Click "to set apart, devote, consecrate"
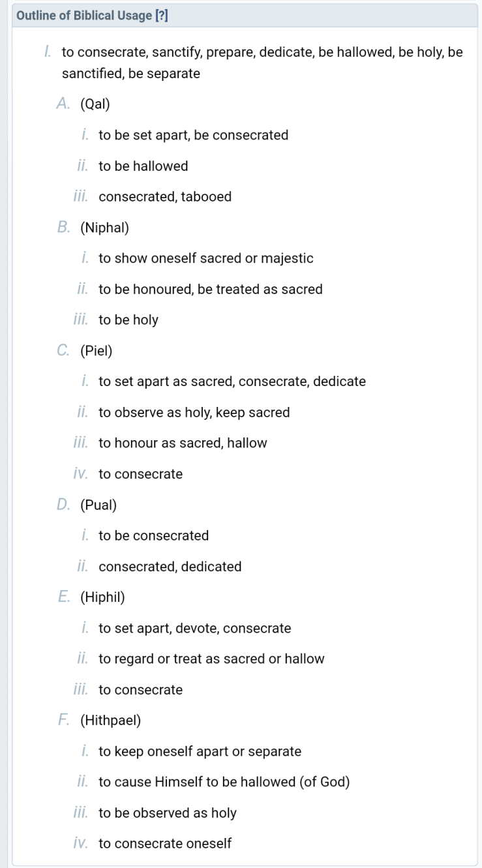This screenshot has height=868, width=482. 194,629
